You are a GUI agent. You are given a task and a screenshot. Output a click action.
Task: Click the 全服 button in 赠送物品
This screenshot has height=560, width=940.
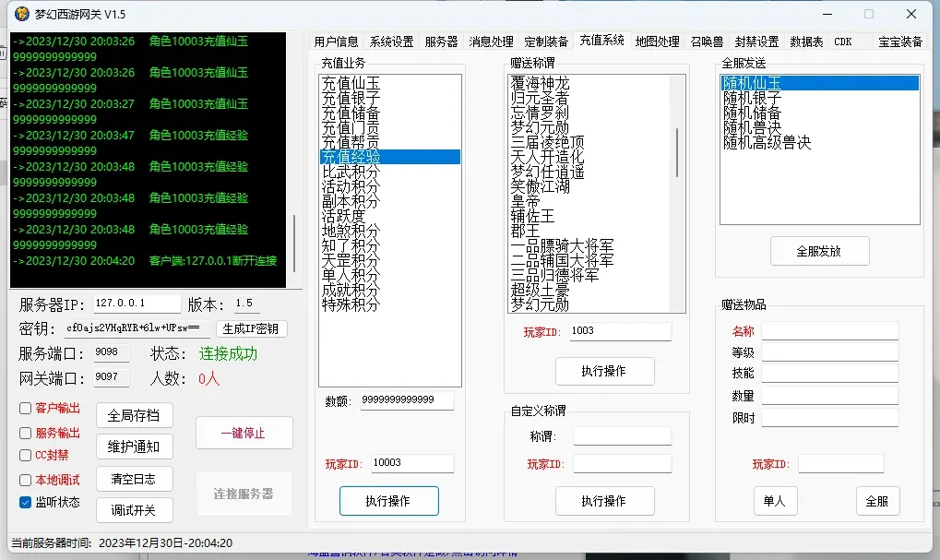pyautogui.click(x=877, y=501)
